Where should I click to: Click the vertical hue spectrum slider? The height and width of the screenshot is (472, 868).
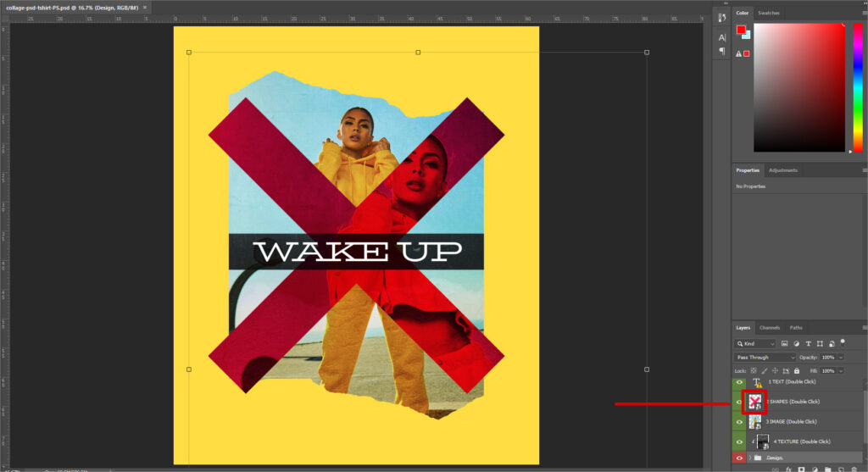[x=858, y=87]
